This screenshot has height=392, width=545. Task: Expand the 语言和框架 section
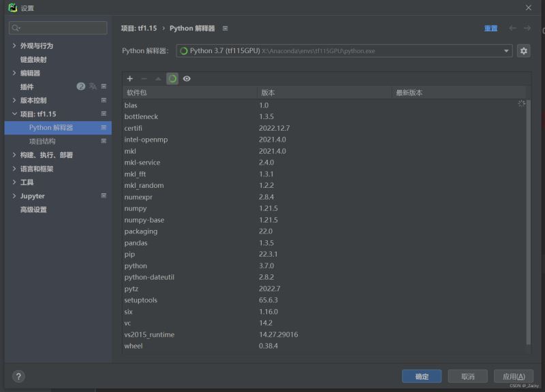pos(14,169)
